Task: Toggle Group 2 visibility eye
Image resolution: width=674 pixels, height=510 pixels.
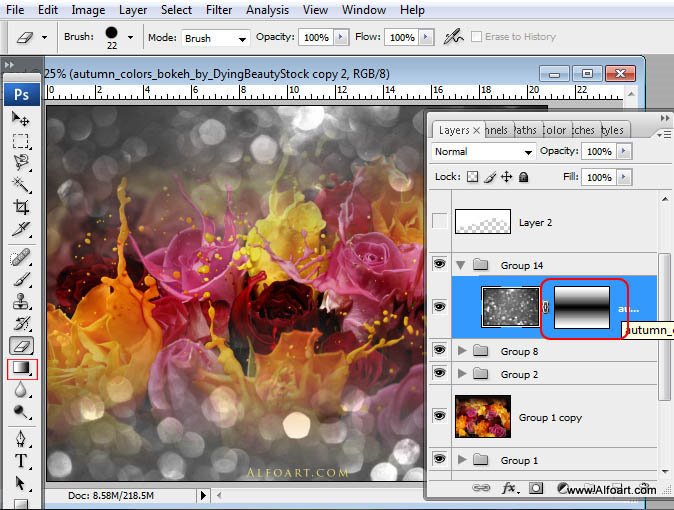Action: pos(439,372)
